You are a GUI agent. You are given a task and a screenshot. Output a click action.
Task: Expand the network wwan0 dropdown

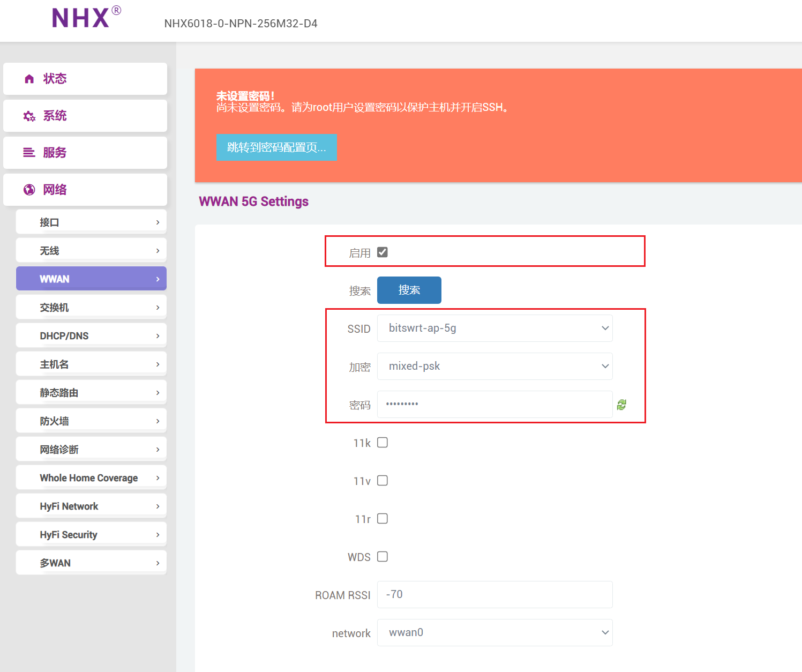click(x=494, y=632)
